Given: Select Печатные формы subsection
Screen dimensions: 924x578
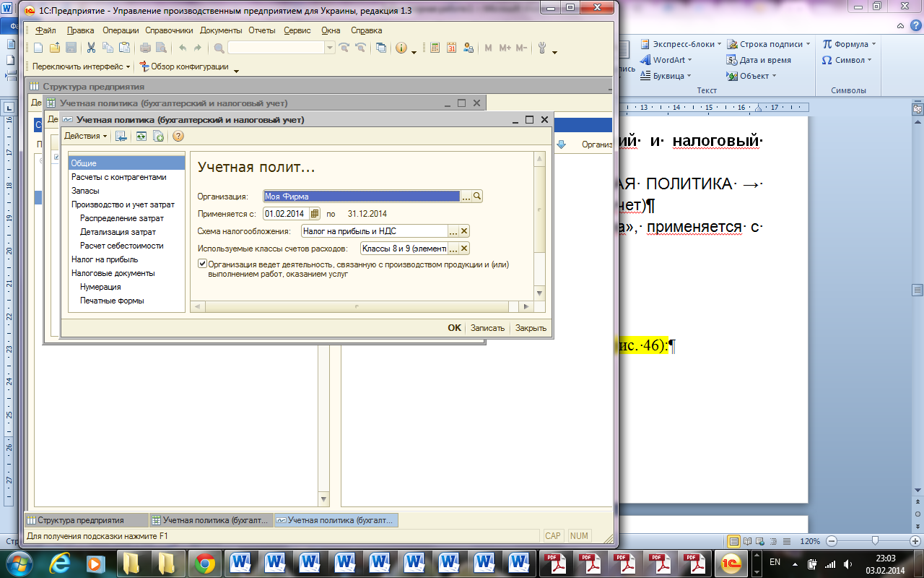Looking at the screenshot, I should 112,301.
